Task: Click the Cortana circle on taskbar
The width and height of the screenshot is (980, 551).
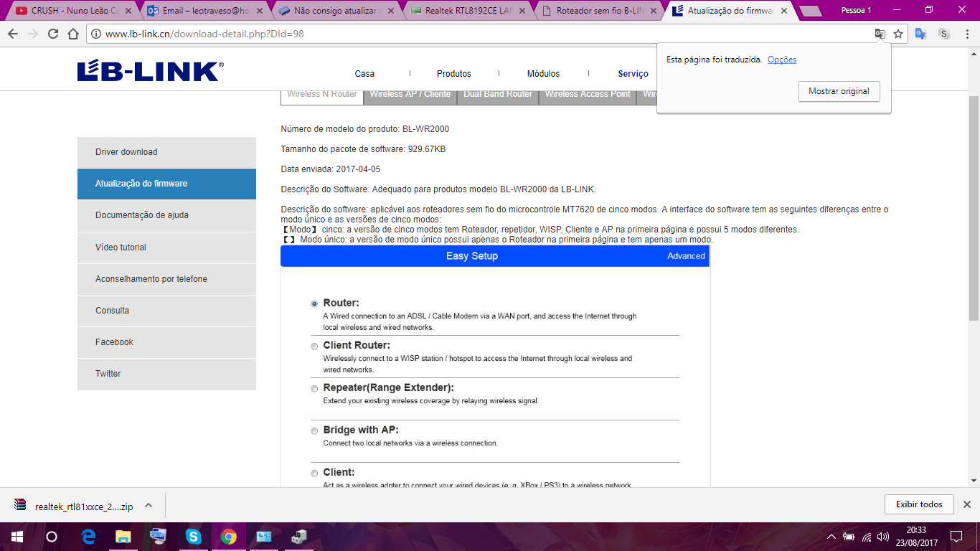Action: coord(52,537)
